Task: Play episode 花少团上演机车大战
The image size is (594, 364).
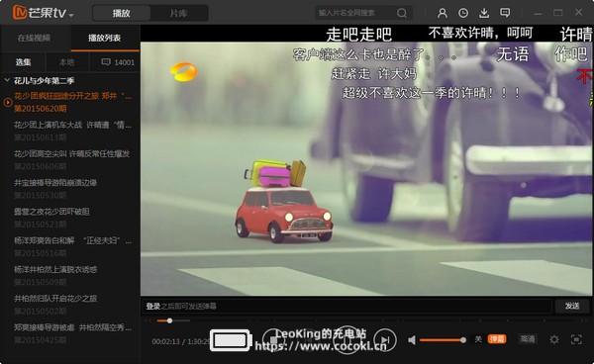Action: [73, 131]
